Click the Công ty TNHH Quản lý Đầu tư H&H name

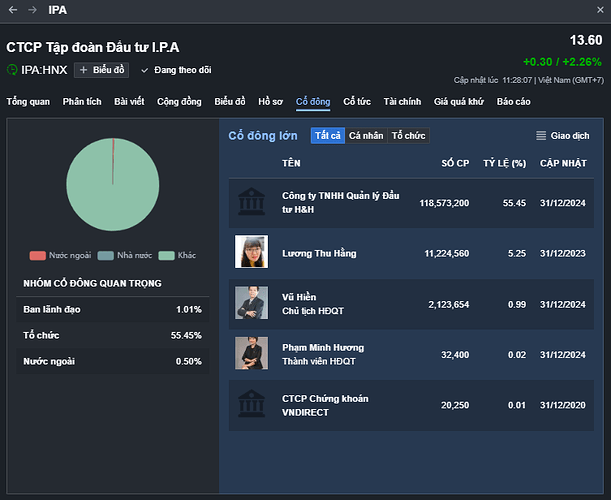point(340,202)
